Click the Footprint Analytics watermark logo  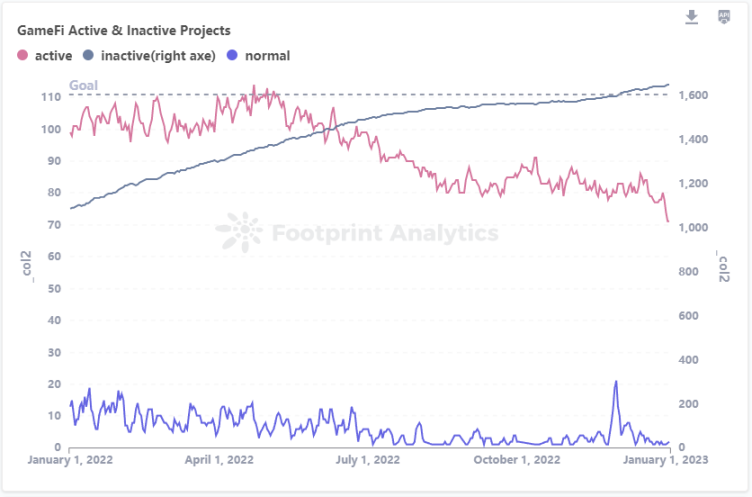241,233
